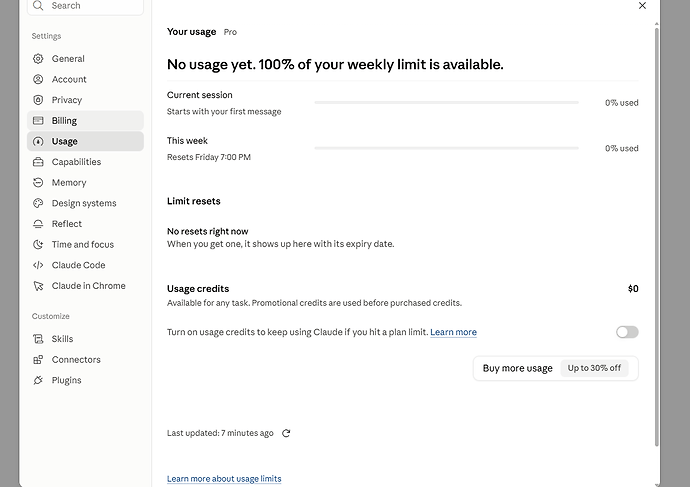Image resolution: width=690 pixels, height=487 pixels.
Task: Click the Capabilities toolbox icon
Action: pyautogui.click(x=38, y=162)
